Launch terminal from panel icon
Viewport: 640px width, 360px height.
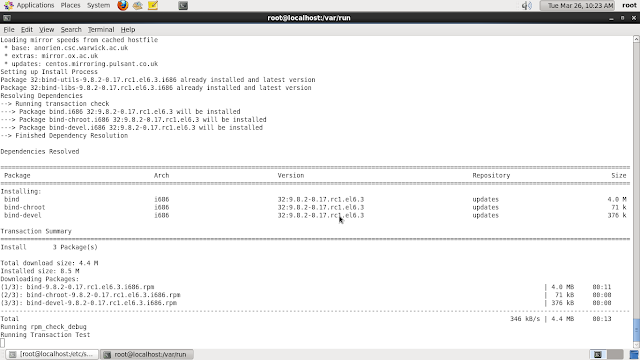(183, 5)
